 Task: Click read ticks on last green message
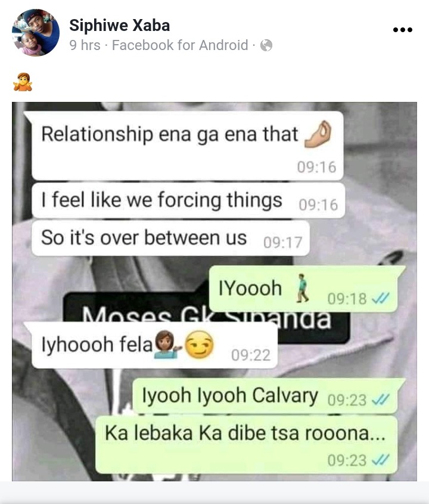pos(381,460)
